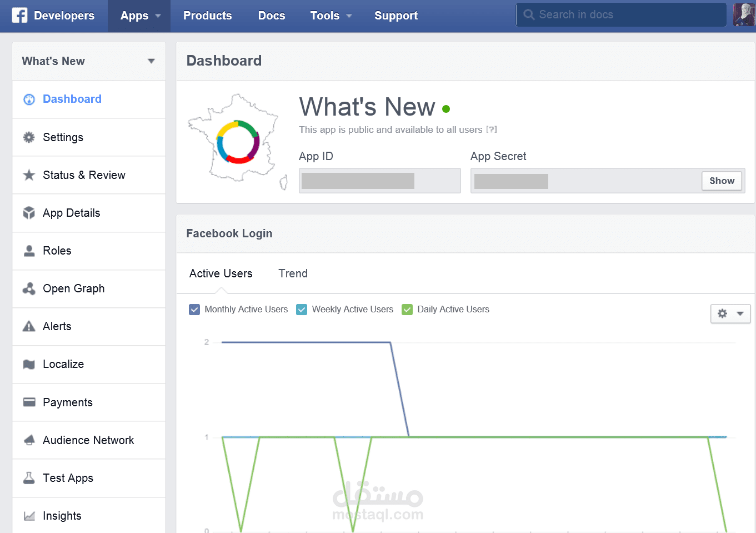Open the Open Graph section
Image resolution: width=756 pixels, height=533 pixels.
point(89,288)
